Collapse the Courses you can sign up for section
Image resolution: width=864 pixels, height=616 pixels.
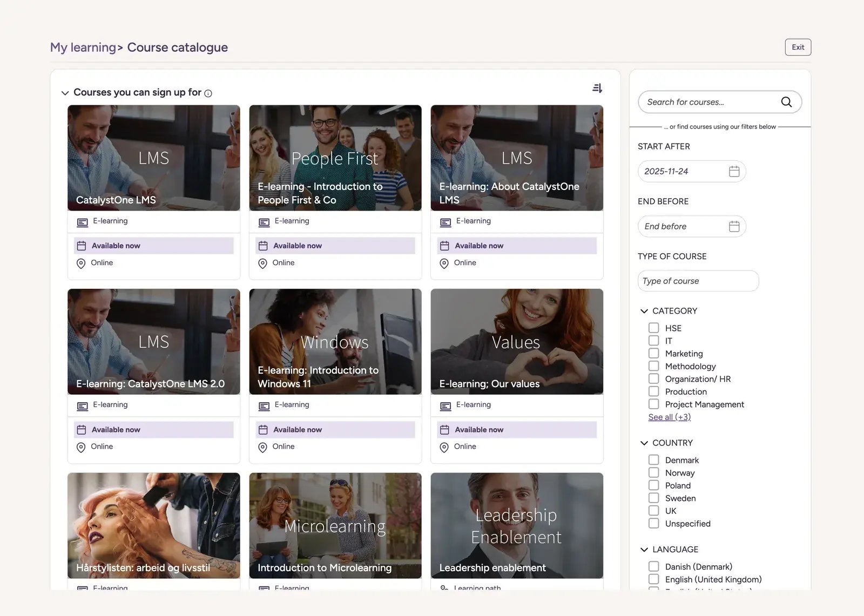[x=65, y=93]
